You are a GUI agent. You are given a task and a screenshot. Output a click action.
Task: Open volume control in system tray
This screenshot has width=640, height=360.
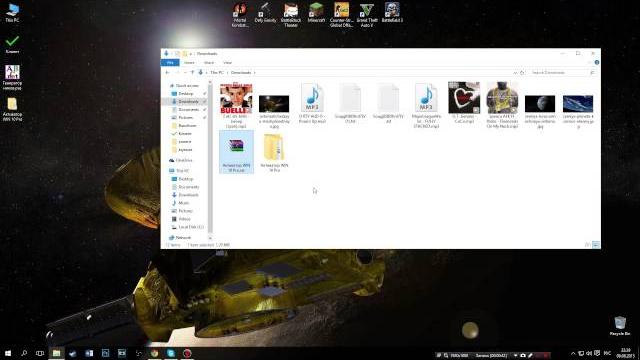(x=589, y=353)
